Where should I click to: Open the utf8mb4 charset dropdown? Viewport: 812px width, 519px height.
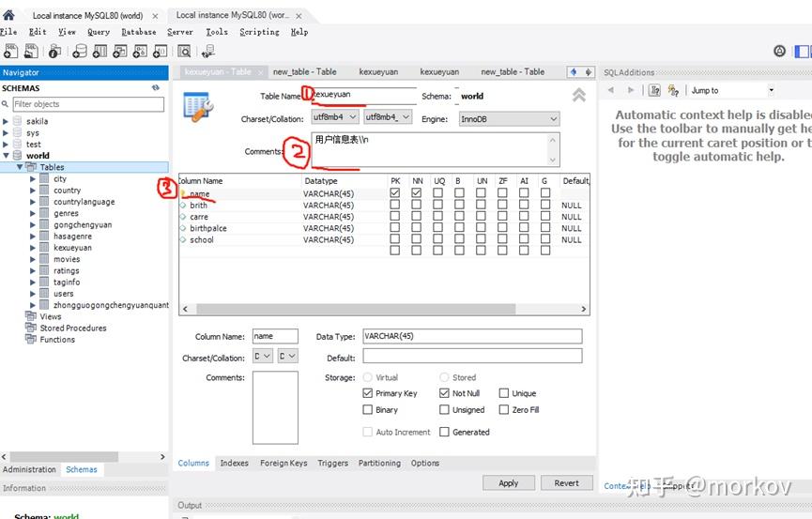click(335, 117)
